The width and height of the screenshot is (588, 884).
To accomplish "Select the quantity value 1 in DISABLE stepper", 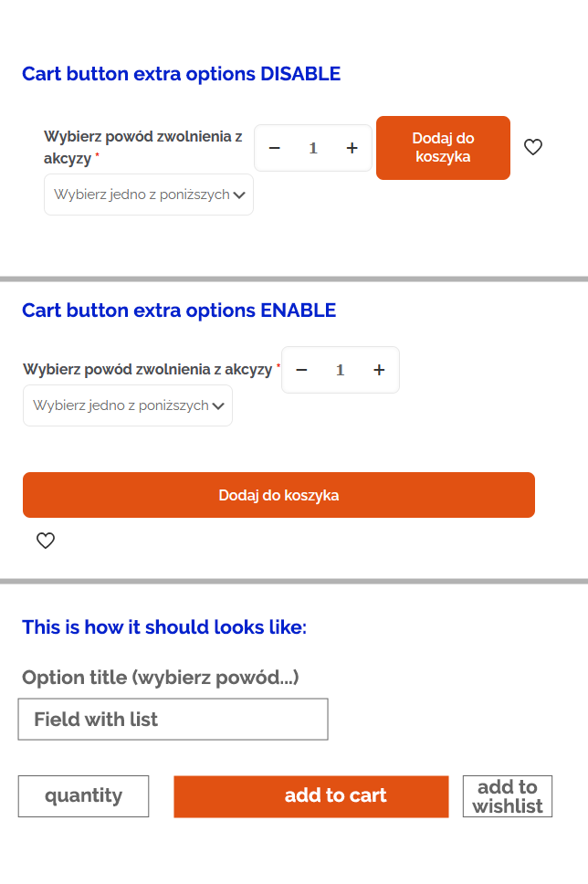I will (x=313, y=147).
